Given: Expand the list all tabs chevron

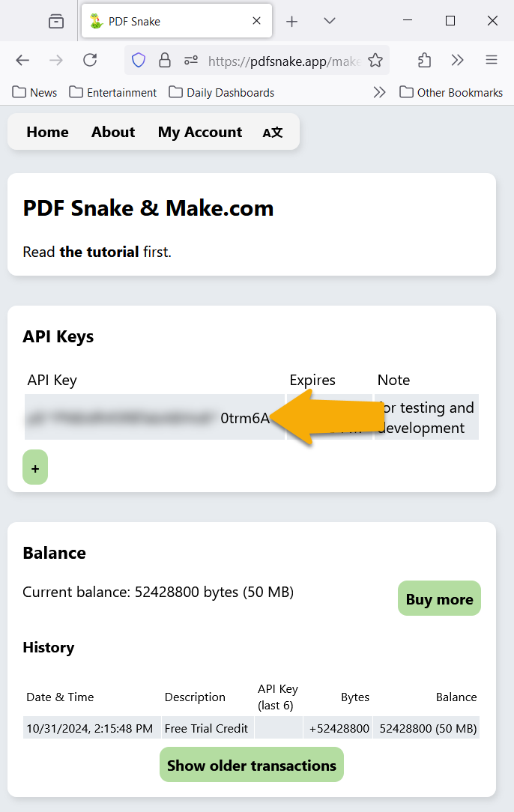Looking at the screenshot, I should [x=330, y=21].
